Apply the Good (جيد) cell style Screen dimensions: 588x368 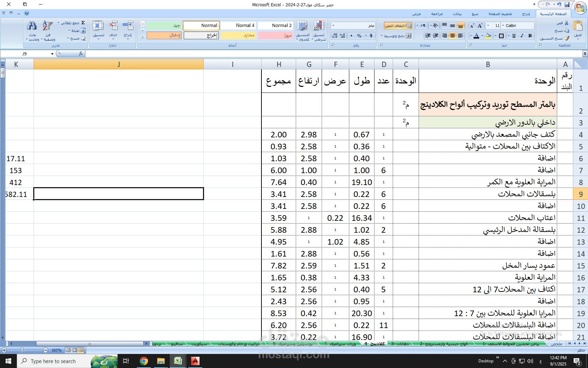coord(164,25)
